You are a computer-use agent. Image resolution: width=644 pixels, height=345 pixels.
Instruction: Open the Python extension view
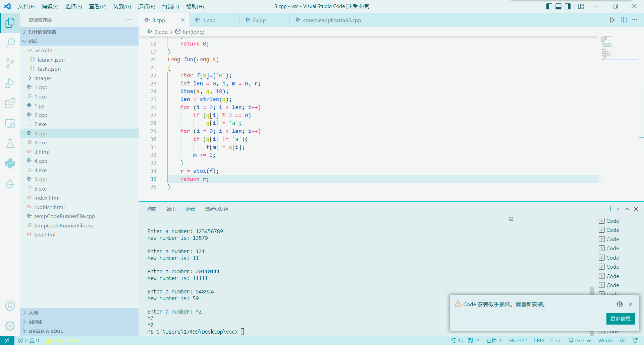click(x=10, y=163)
